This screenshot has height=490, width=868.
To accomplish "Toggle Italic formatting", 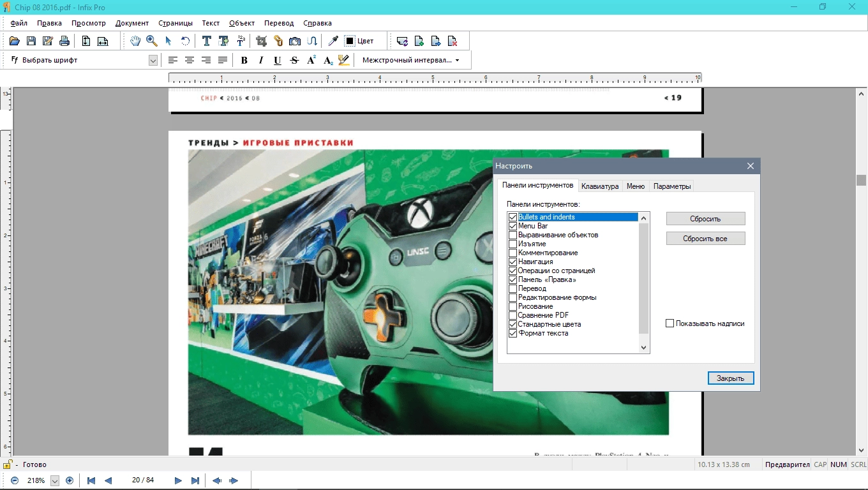I will coord(261,60).
